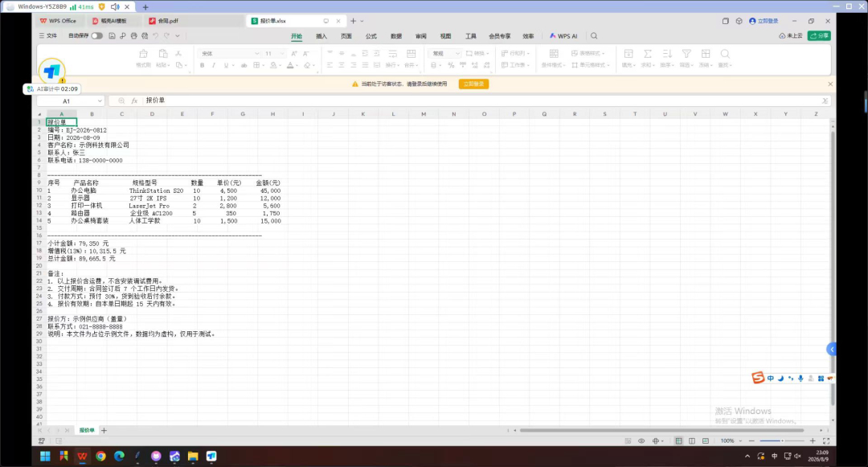Add a new sheet with the plus button
The width and height of the screenshot is (868, 467).
pos(104,431)
